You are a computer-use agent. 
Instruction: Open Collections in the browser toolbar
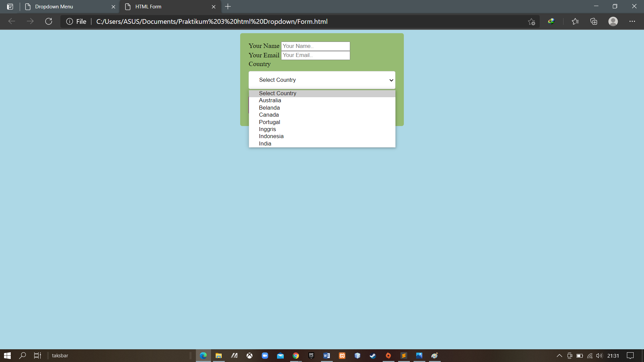(x=594, y=21)
